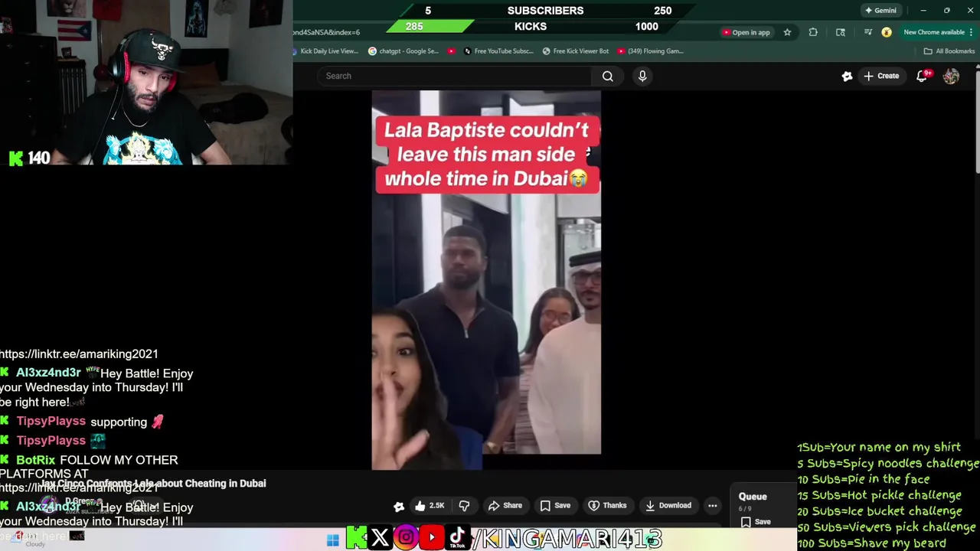
Task: Dislike the video with thumbs-down icon
Action: [x=464, y=506]
